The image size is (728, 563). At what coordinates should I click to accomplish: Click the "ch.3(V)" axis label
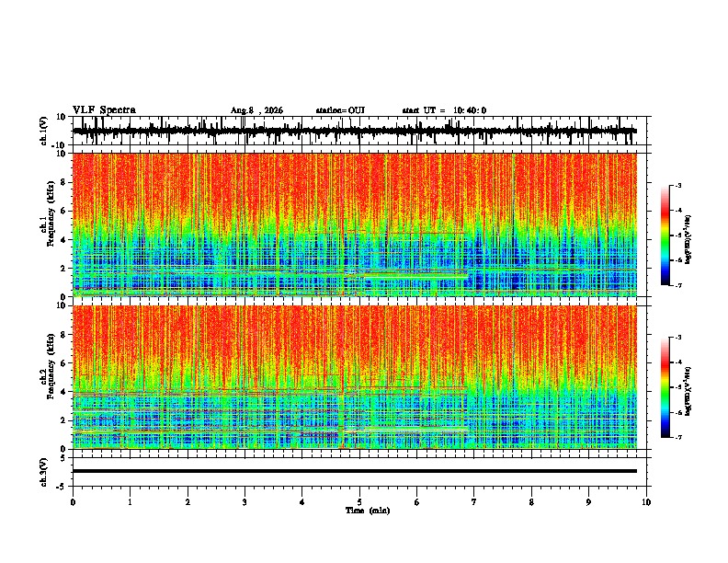tap(44, 472)
